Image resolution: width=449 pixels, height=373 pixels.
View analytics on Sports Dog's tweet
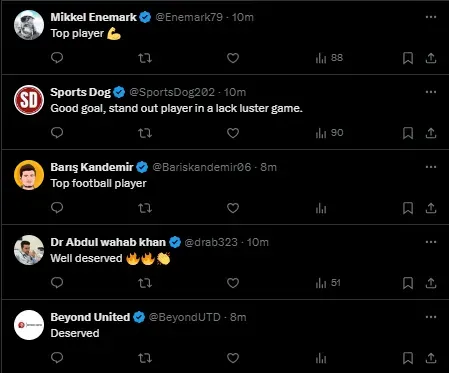(329, 133)
